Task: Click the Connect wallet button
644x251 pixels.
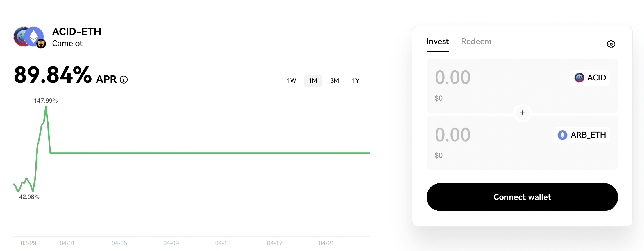Action: pyautogui.click(x=522, y=197)
